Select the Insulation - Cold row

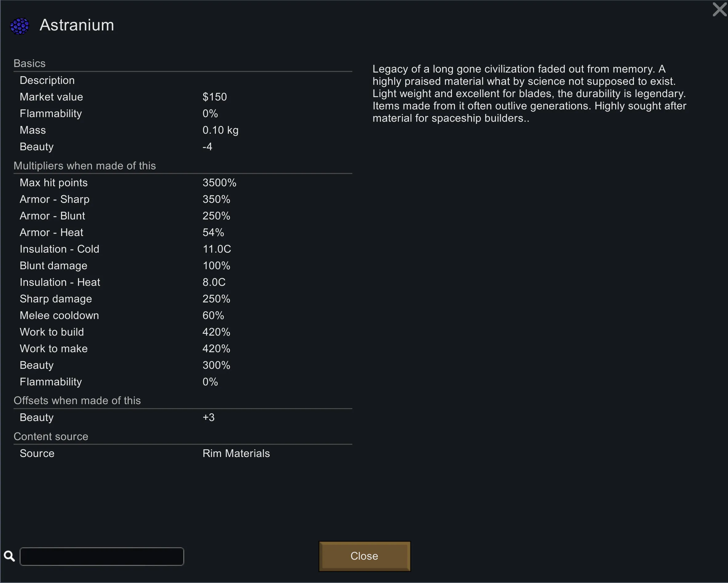[182, 249]
